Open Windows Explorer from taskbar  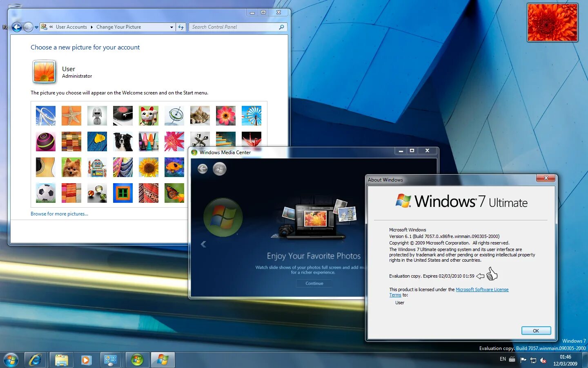tap(61, 360)
